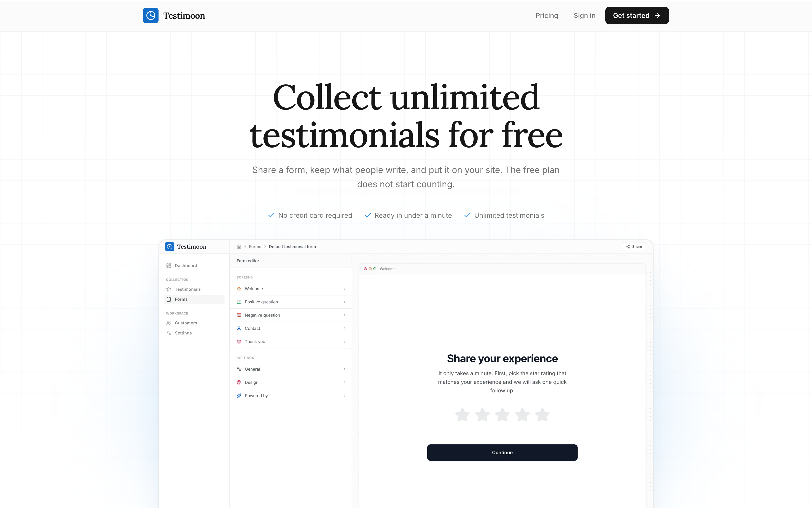The image size is (812, 508).
Task: Click the home breadcrumb icon
Action: point(239,247)
